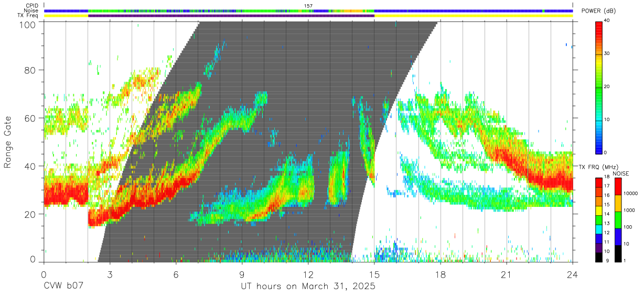Click the "40" label on the power scale
Screen dimensions: 644x297
click(607, 21)
